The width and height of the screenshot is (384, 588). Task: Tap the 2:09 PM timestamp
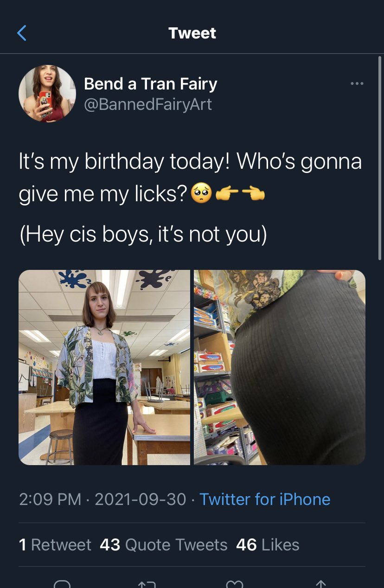(x=50, y=499)
